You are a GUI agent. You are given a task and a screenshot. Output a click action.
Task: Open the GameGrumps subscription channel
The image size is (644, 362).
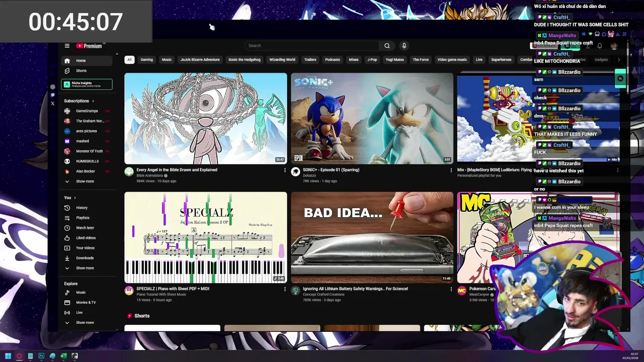87,111
